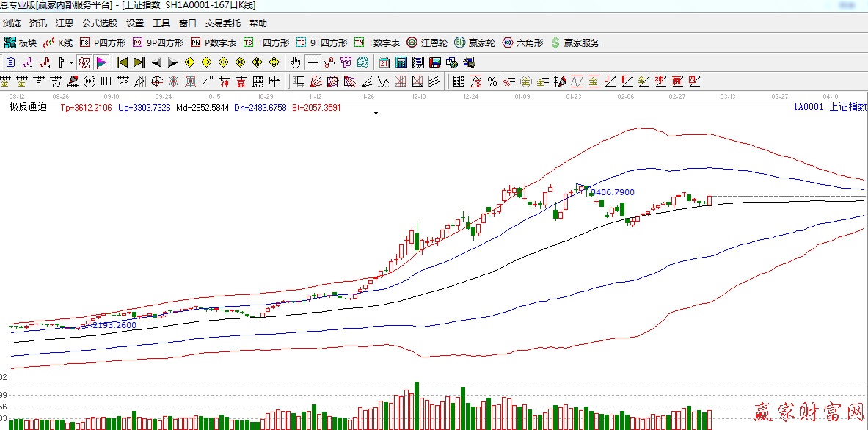Open the 极反通道 indicator name selector
868x430 pixels.
coord(28,107)
